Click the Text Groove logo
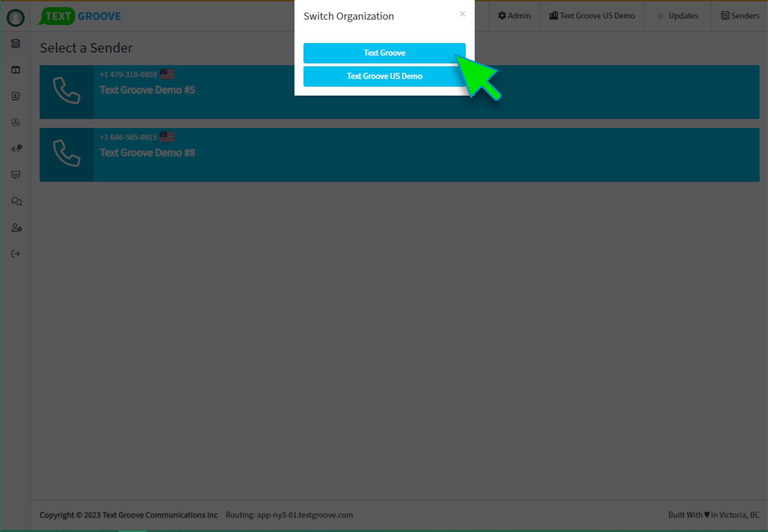 [x=80, y=16]
